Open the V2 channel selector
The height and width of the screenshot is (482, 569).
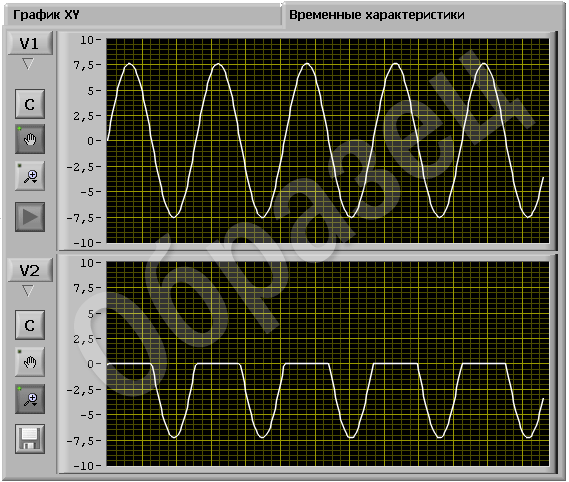(30, 270)
